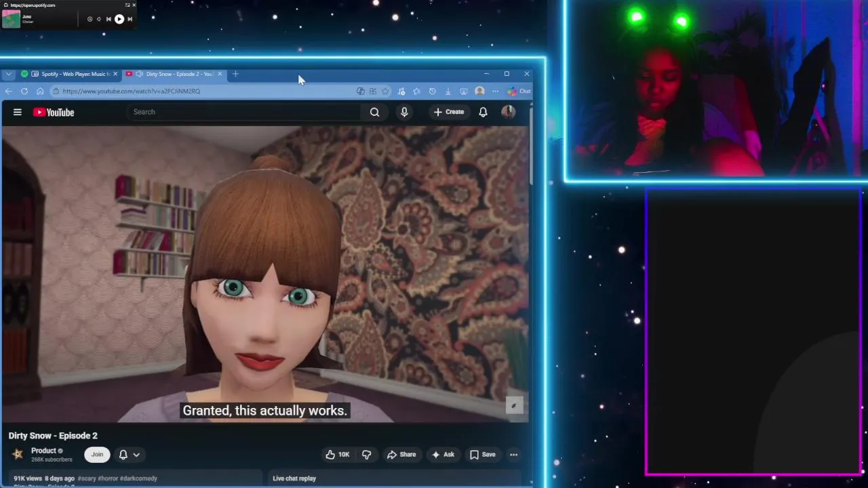Expand the Spotify mini player back to tab
The height and width of the screenshot is (488, 868).
[x=127, y=5]
